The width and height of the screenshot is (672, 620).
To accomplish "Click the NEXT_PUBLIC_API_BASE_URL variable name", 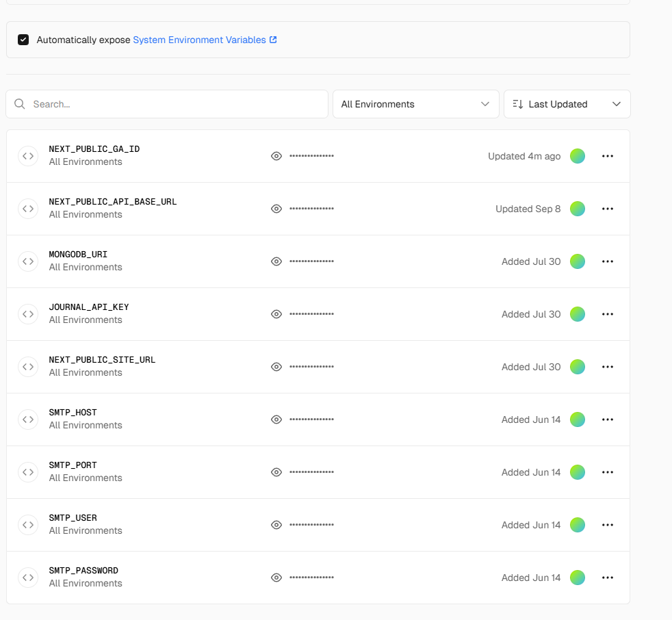I will [x=113, y=202].
